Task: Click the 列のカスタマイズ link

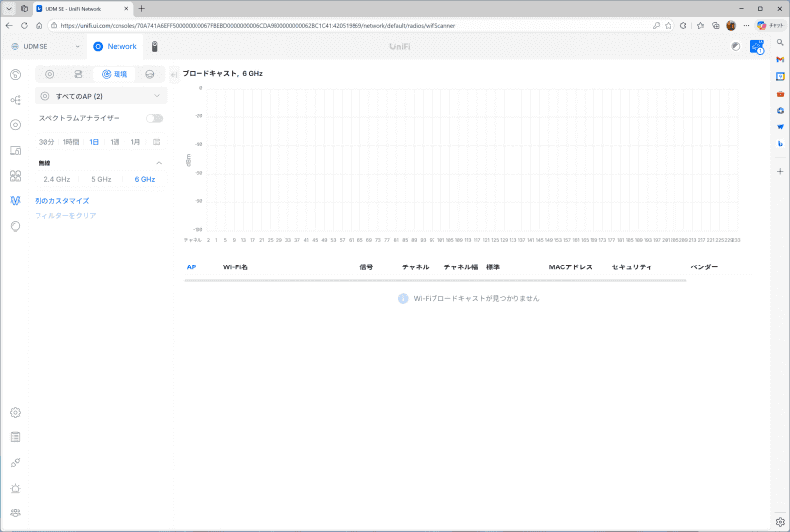Action: [62, 201]
